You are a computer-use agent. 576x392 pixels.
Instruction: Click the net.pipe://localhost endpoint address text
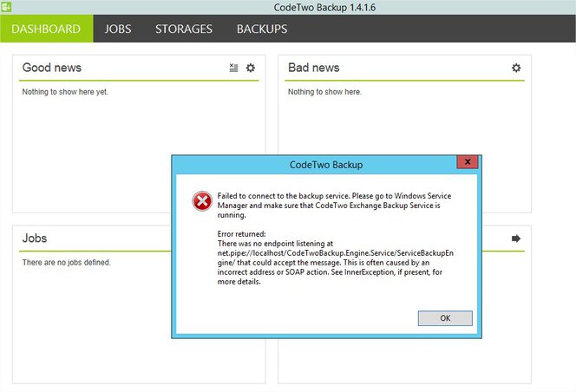point(336,258)
